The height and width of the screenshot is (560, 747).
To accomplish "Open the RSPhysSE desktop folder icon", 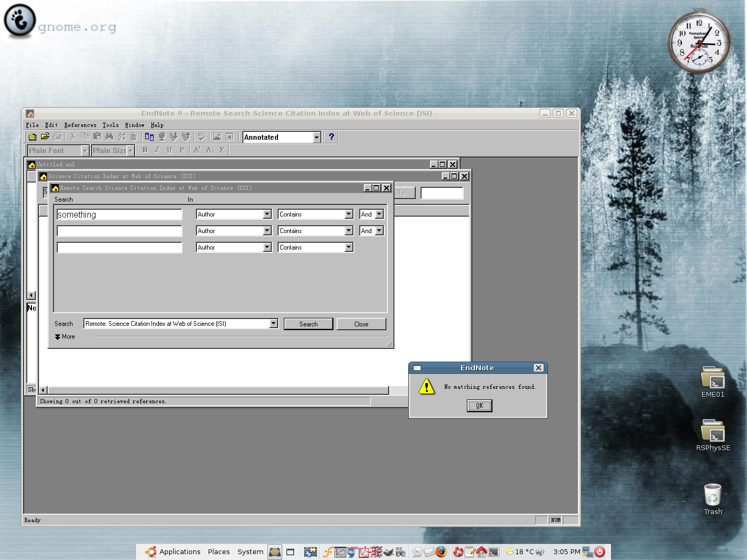I will pos(713,435).
